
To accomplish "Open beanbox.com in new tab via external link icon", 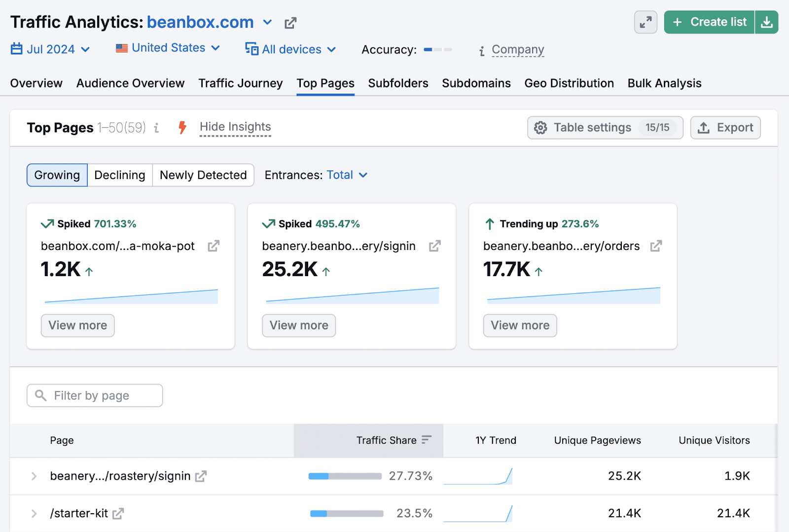I will point(290,23).
